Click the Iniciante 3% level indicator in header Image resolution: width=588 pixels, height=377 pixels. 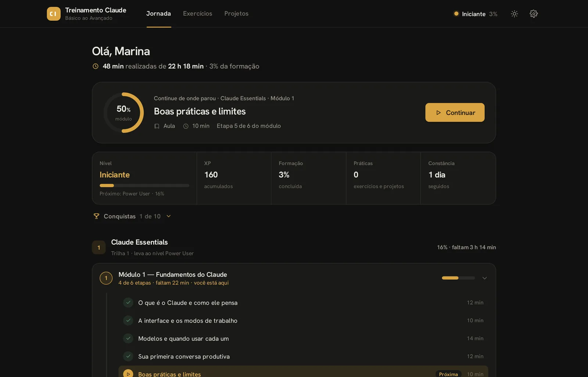pos(476,14)
